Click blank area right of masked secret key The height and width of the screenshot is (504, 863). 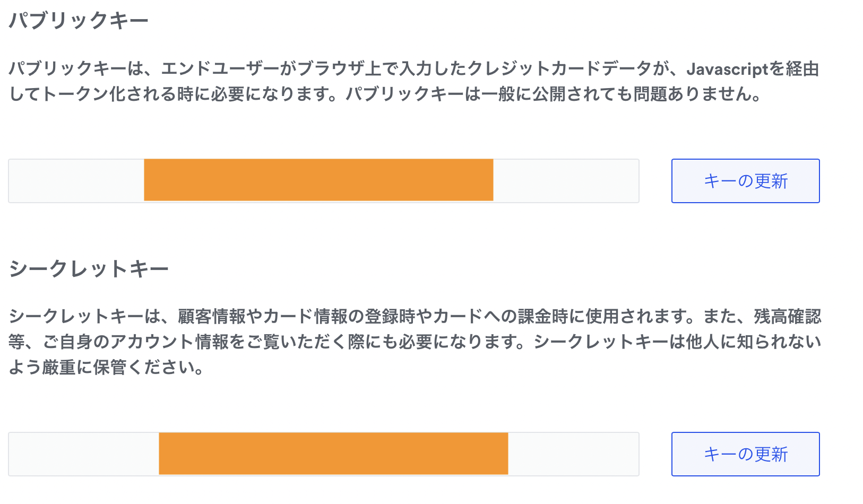(573, 454)
